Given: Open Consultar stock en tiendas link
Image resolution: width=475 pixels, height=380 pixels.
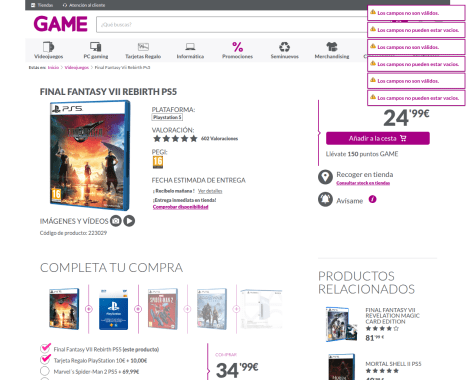Looking at the screenshot, I should 363,183.
